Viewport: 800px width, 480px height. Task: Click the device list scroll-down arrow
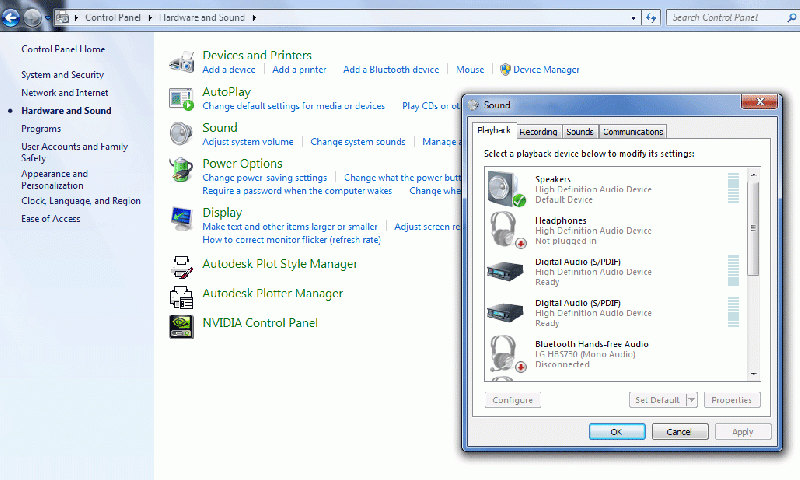point(754,374)
